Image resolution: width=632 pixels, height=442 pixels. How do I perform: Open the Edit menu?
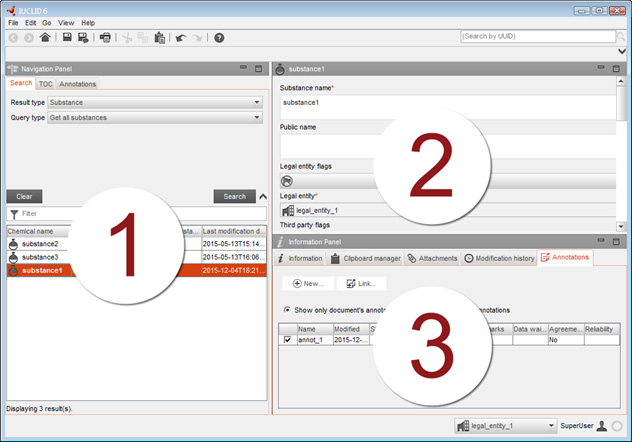(30, 23)
